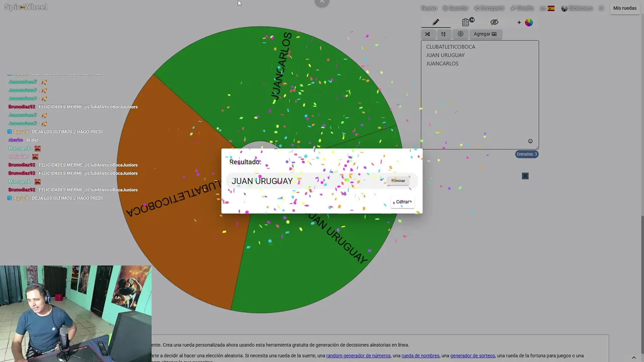
Task: Toggle fullscreen icon in top bar
Action: click(601, 8)
